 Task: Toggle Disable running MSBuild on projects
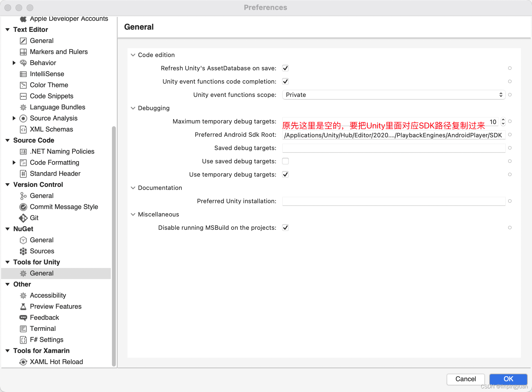tap(285, 228)
